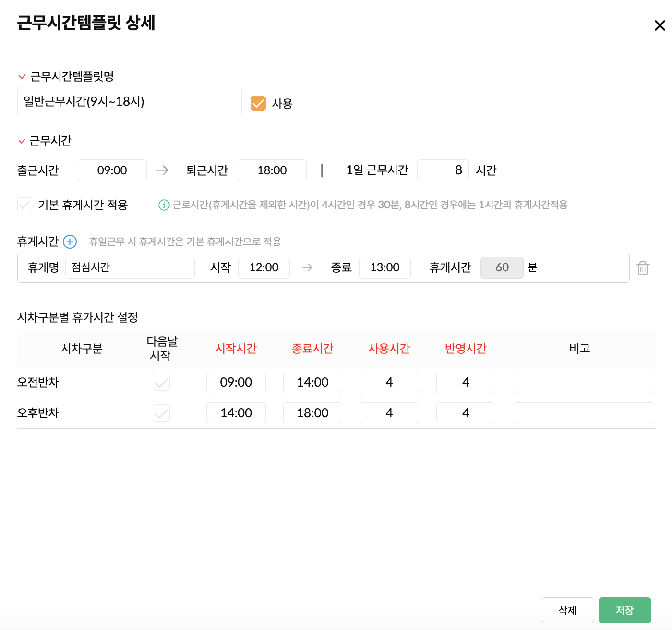Delete the 점심시간 break row via trash icon
The image size is (672, 630).
click(x=643, y=268)
